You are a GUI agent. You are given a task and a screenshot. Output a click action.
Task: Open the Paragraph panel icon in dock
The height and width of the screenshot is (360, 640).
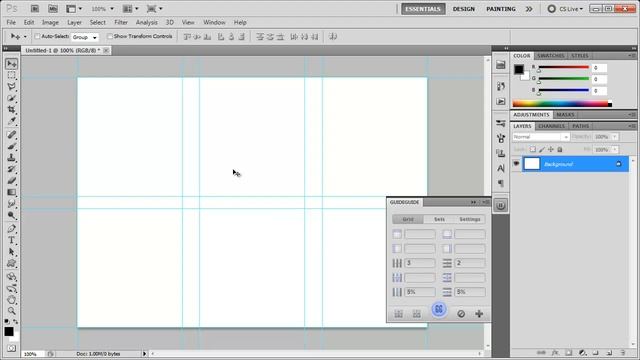tap(501, 183)
